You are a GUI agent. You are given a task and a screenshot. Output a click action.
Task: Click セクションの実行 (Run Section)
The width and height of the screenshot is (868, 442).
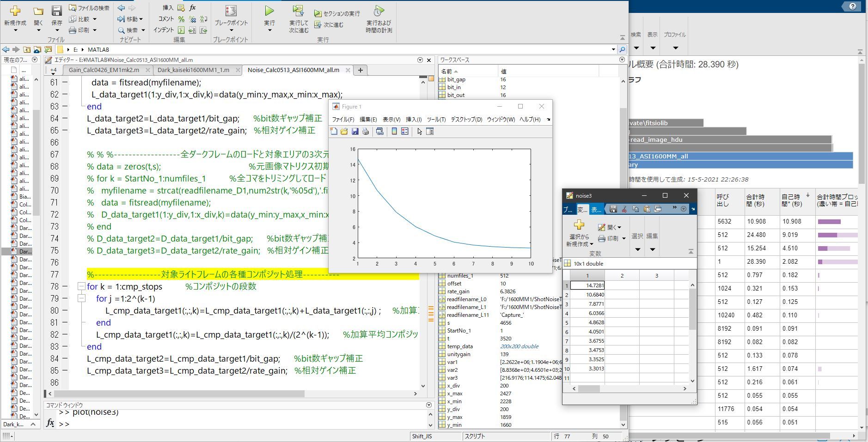coord(337,14)
